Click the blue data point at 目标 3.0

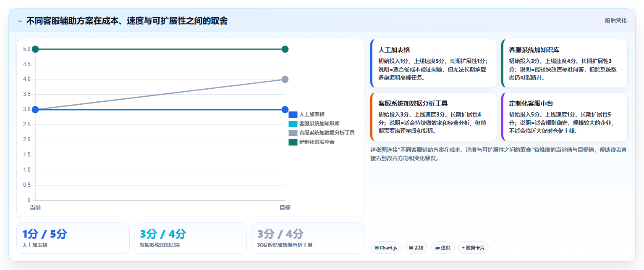click(285, 110)
